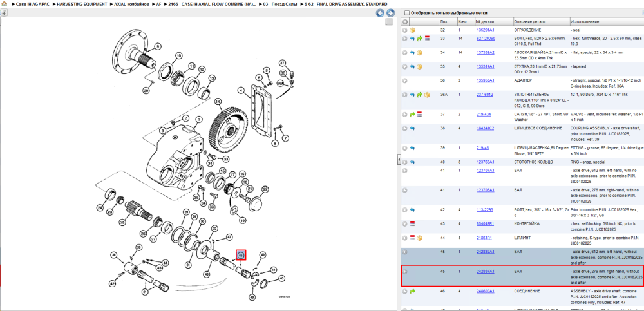Open part number link 135291A1
The width and height of the screenshot is (644, 311).
click(485, 30)
